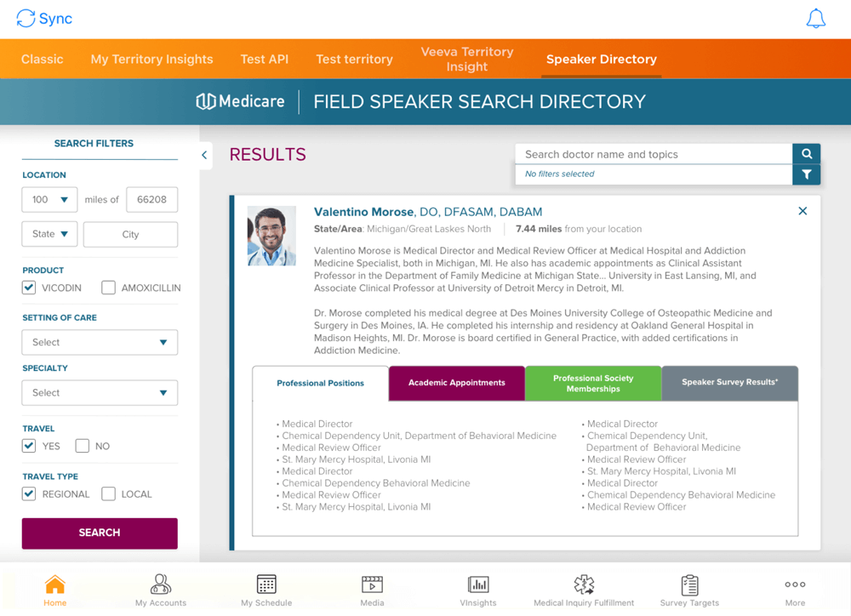The height and width of the screenshot is (616, 851).
Task: Click the Medical Inquiry Fulfillment icon
Action: click(x=584, y=585)
